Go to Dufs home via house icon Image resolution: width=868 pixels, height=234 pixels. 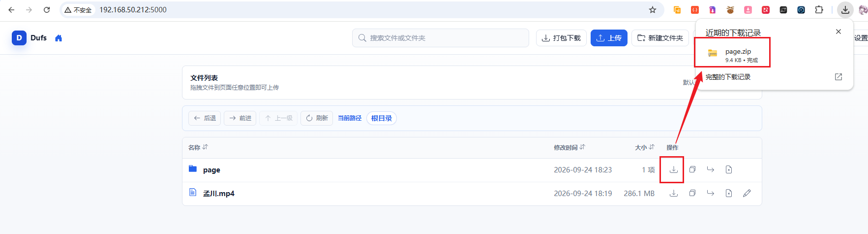pos(59,38)
